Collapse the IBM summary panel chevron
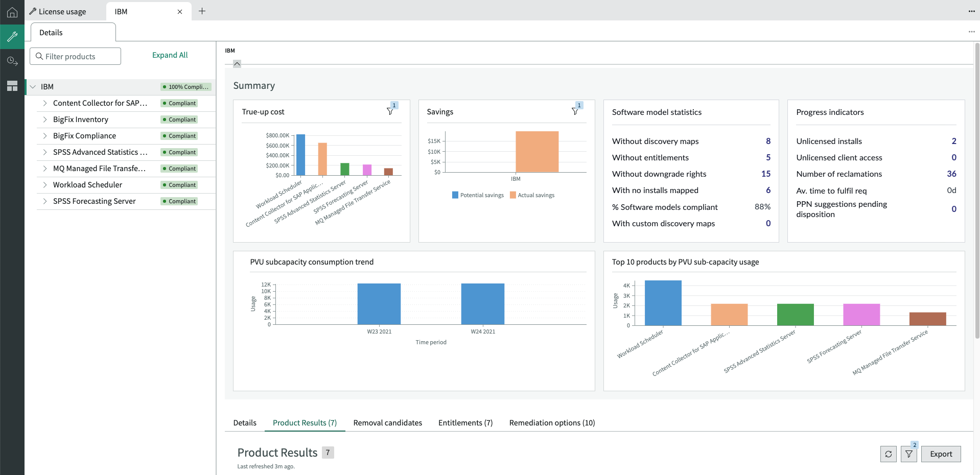Viewport: 980px width, 475px height. coord(237,64)
